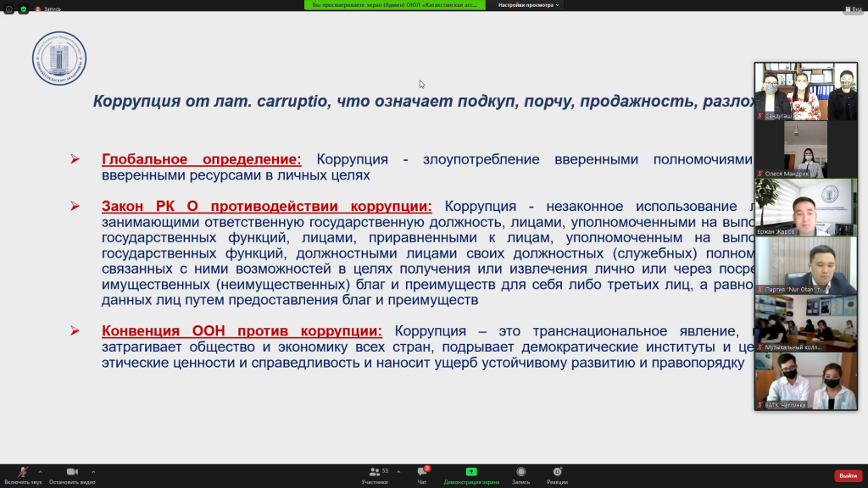Open the Чат chat panel
Viewport: 868px width, 488px height.
coord(421,474)
